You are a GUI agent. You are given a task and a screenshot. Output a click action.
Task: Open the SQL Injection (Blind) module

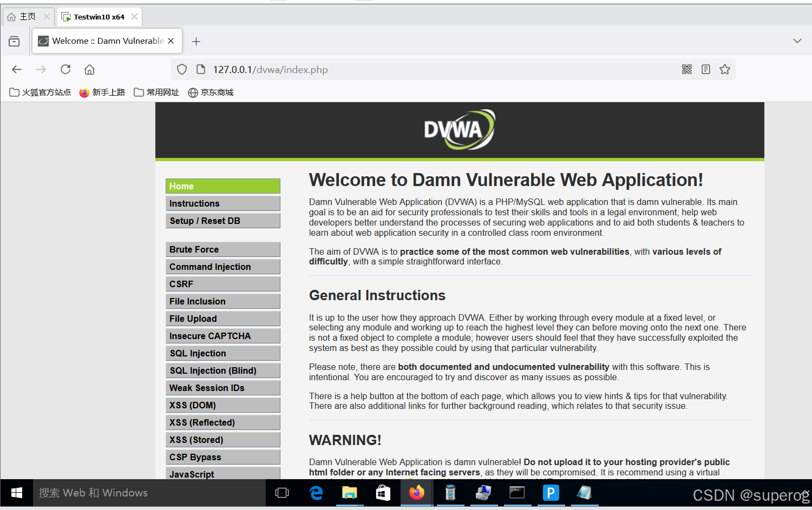(223, 370)
